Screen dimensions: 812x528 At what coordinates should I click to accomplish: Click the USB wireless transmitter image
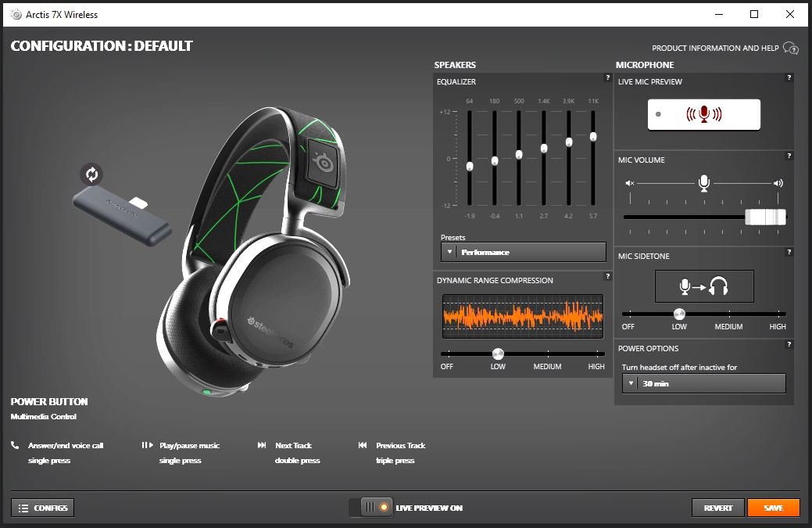[122, 217]
